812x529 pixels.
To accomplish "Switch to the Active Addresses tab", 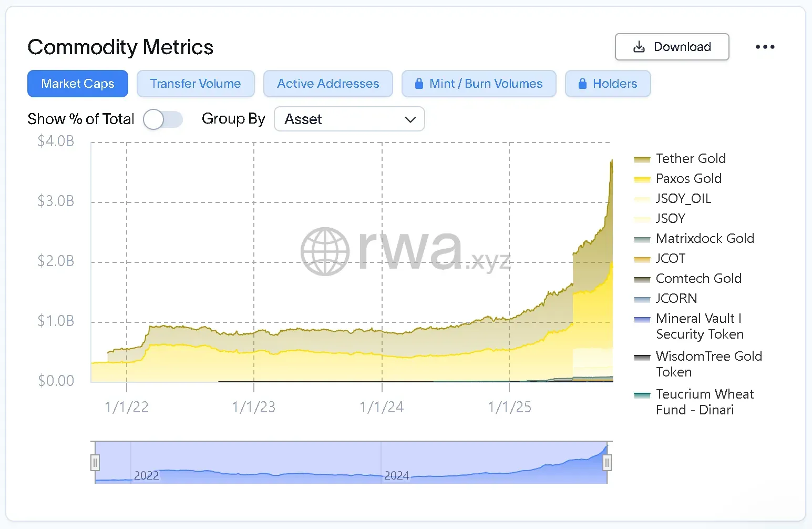I will point(328,84).
